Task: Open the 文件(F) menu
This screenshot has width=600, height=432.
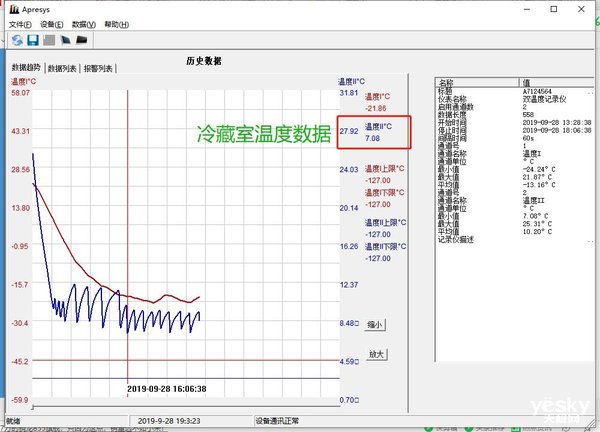Action: [x=20, y=24]
